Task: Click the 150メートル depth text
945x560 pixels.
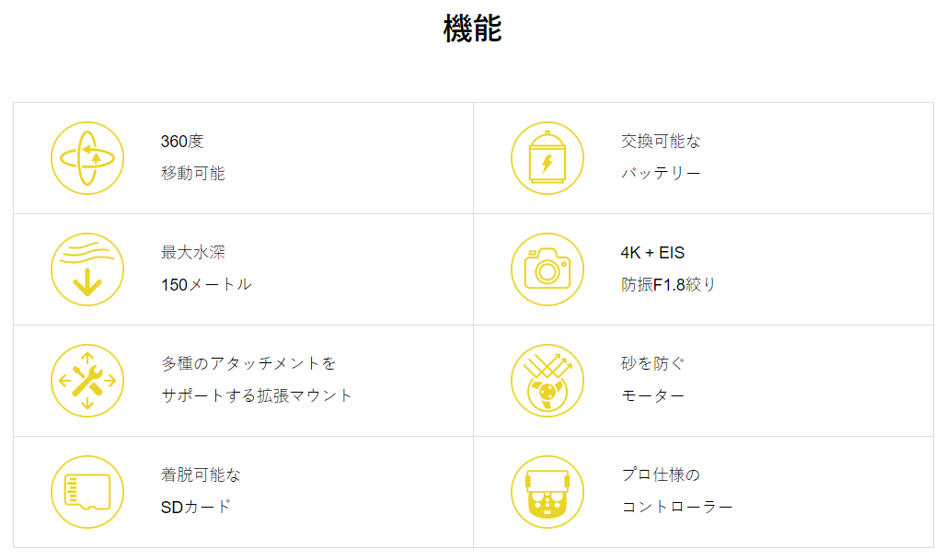Action: pyautogui.click(x=206, y=285)
